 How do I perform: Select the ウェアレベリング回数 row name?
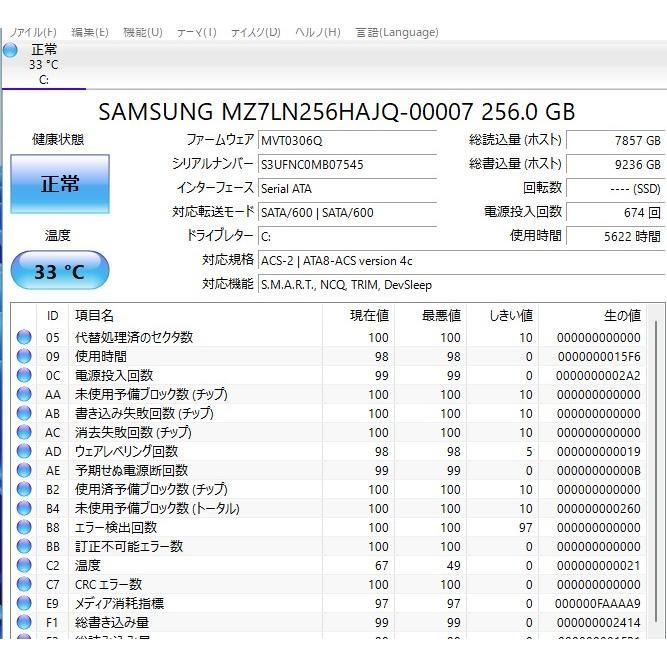click(x=126, y=451)
